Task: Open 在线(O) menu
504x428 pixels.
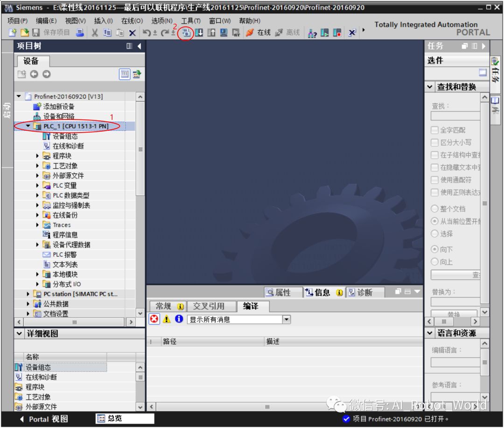Action: pyautogui.click(x=132, y=21)
